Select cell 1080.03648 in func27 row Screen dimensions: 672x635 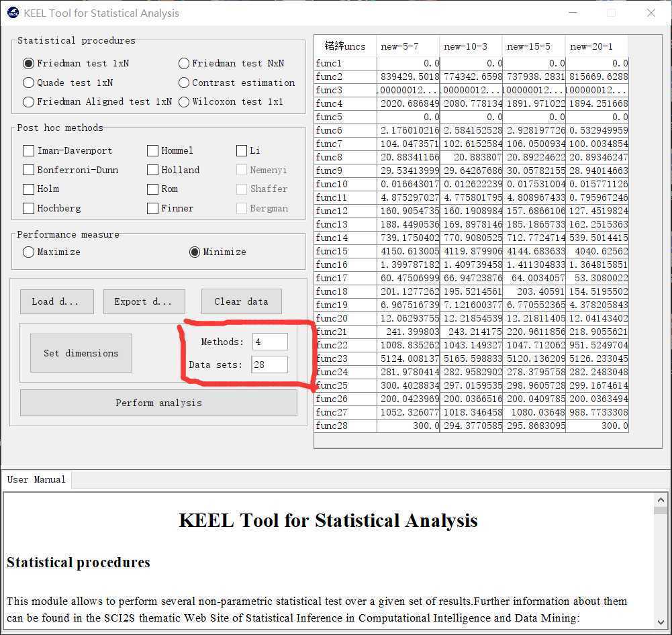click(534, 412)
